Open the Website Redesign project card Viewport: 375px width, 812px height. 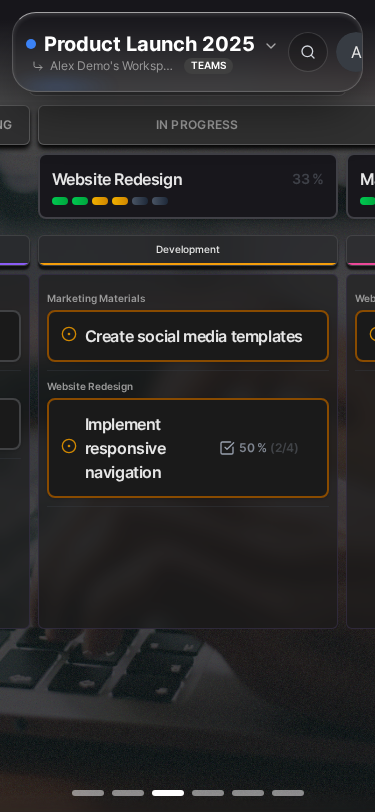tap(188, 186)
